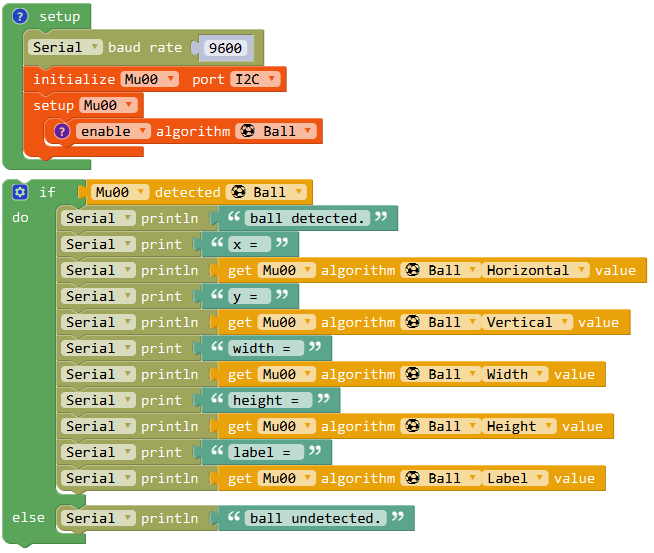Image resolution: width=654 pixels, height=553 pixels.
Task: Edit the 9600 baud rate value
Action: (225, 48)
